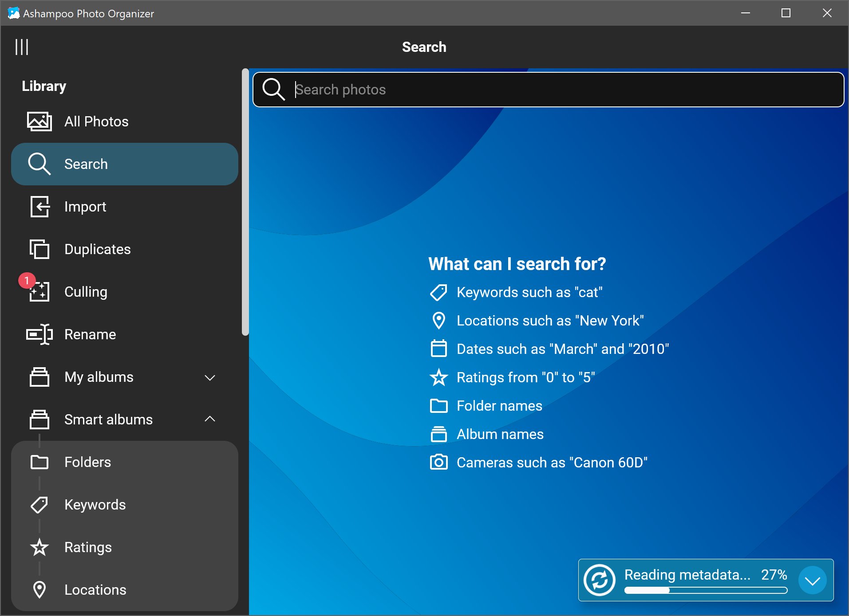The width and height of the screenshot is (849, 616).
Task: Open the Ratings smart album
Action: (x=125, y=547)
